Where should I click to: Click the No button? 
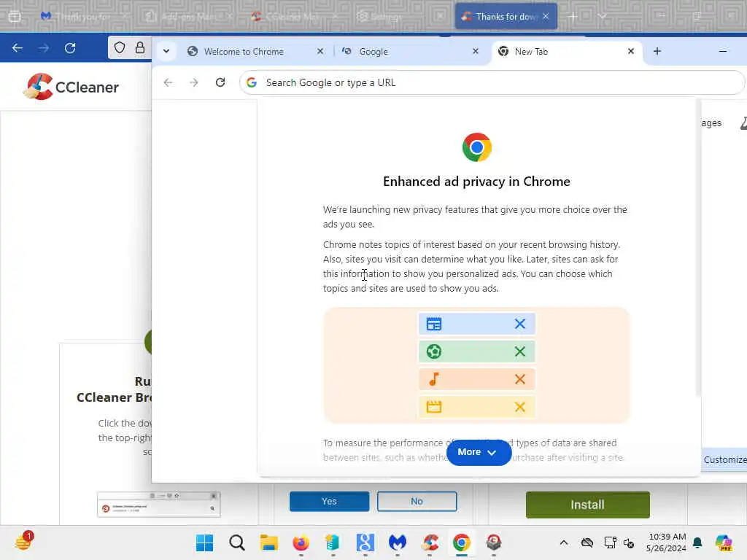pos(417,501)
